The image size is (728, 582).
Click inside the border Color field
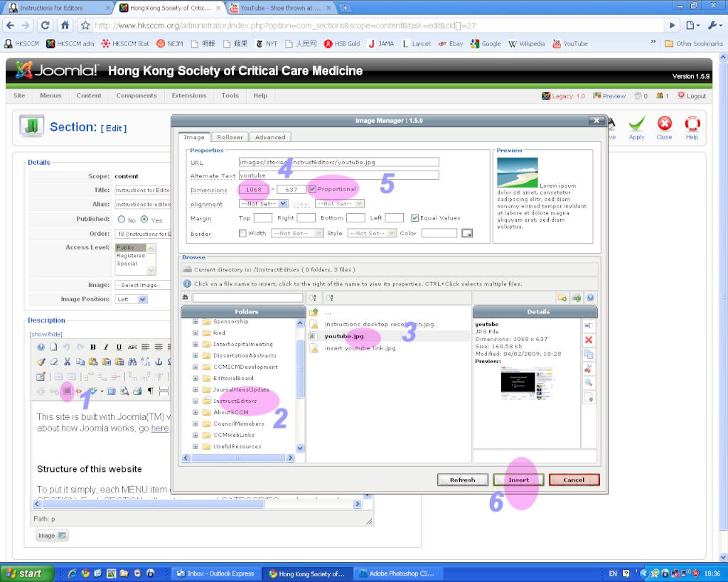tap(439, 234)
